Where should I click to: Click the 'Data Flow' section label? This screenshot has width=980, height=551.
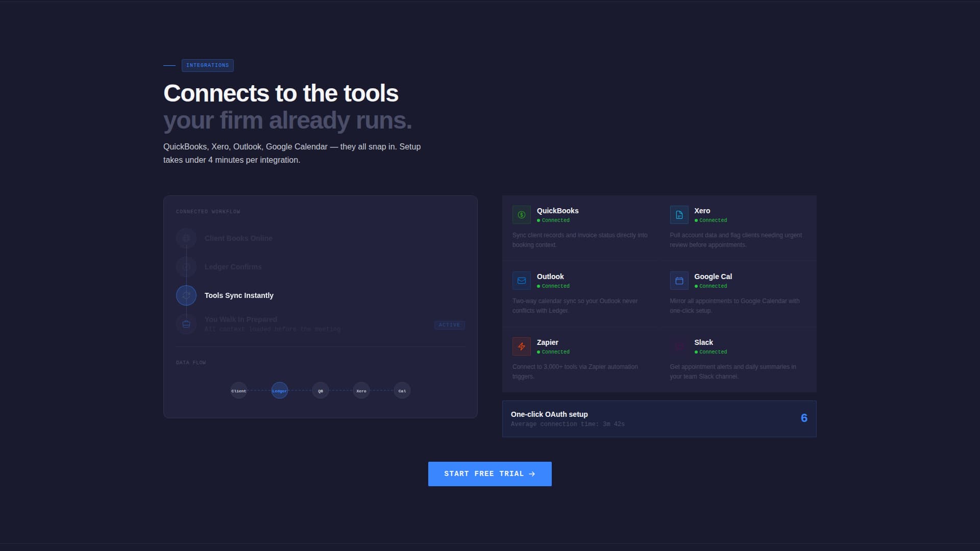click(x=191, y=363)
